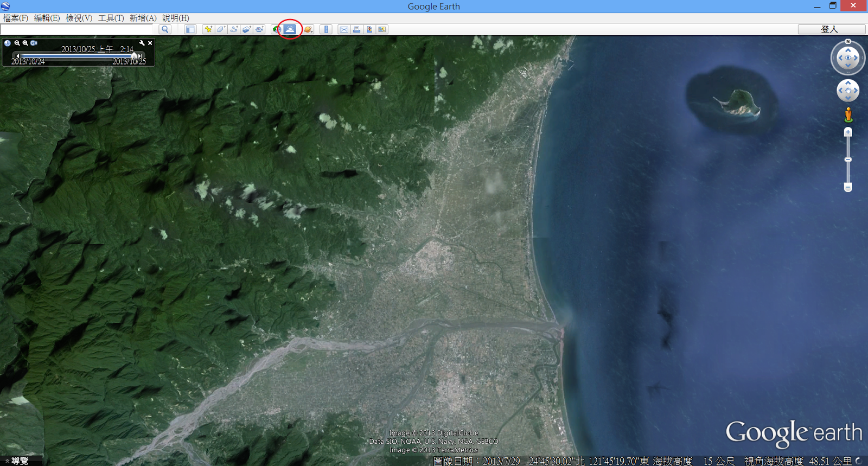Image resolution: width=868 pixels, height=466 pixels.
Task: Open time slider wrench options
Action: (142, 43)
